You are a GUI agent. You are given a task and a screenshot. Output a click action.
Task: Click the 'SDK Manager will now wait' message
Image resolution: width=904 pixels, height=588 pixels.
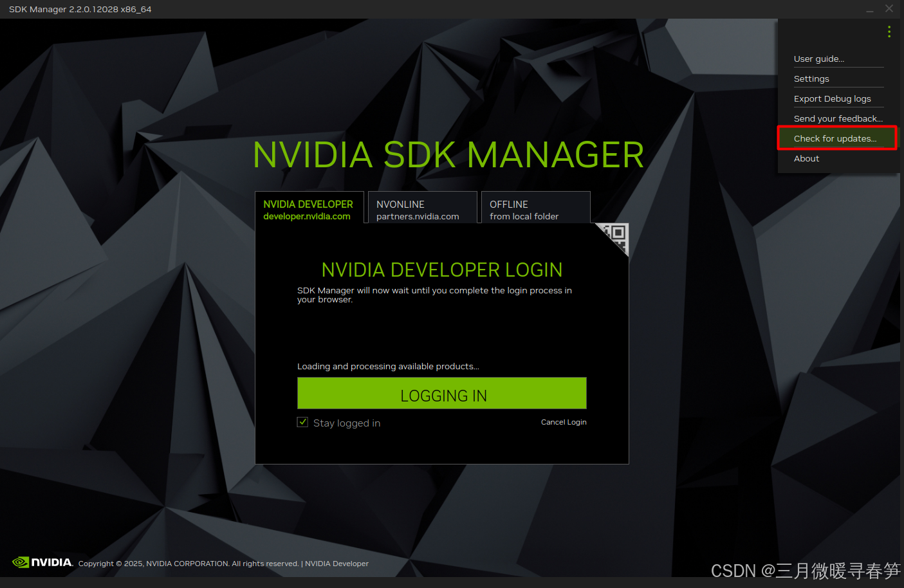pyautogui.click(x=434, y=295)
